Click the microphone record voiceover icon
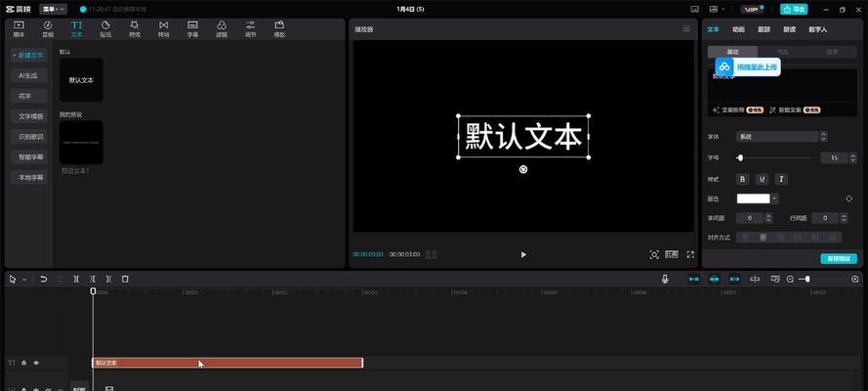Viewport: 868px width, 391px height. [665, 280]
